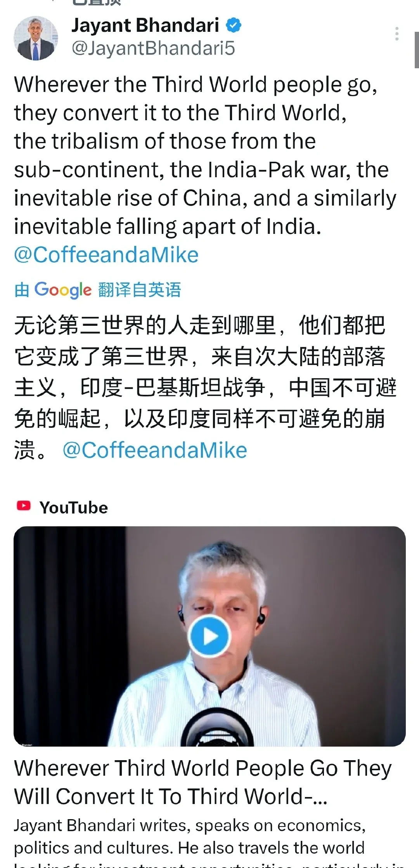
Task: Open the @JayantBhandari5 handle
Action: click(153, 48)
